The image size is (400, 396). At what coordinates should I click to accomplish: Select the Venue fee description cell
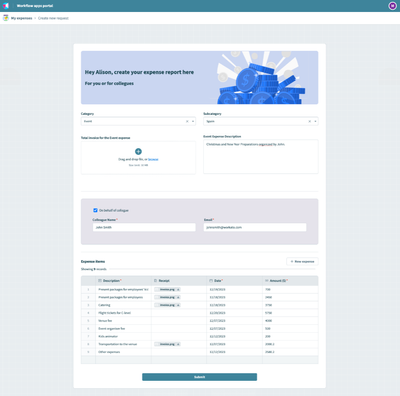(123, 321)
